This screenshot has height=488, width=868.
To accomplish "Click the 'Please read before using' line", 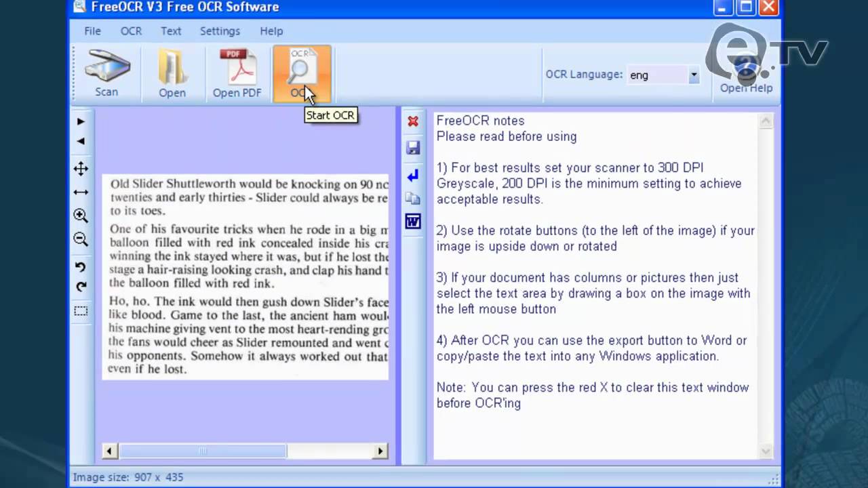I will pyautogui.click(x=507, y=136).
